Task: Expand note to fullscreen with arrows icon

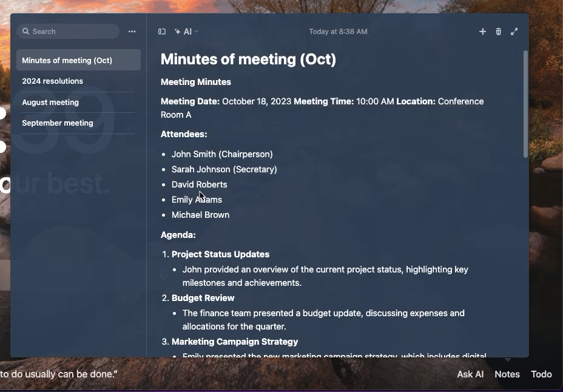Action: (x=514, y=32)
